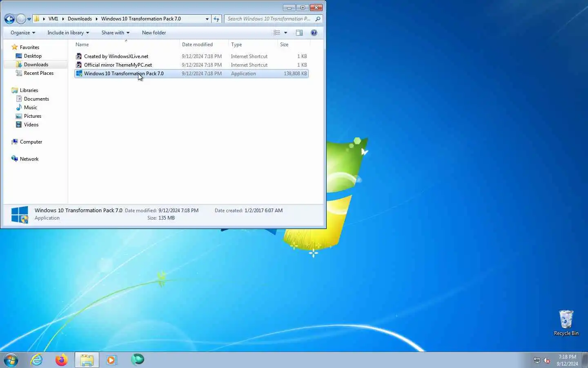Open Desktop in the navigation pane
The image size is (588, 368).
tap(33, 56)
